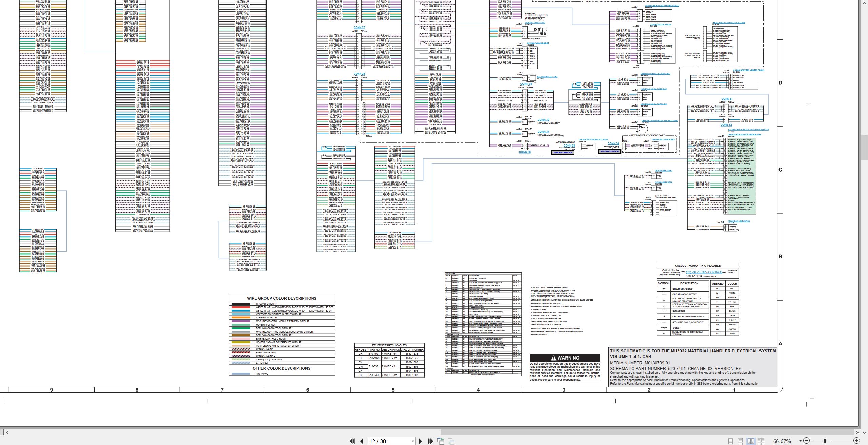Click the vertical scrollbar thumb
868x445 pixels.
click(x=864, y=147)
